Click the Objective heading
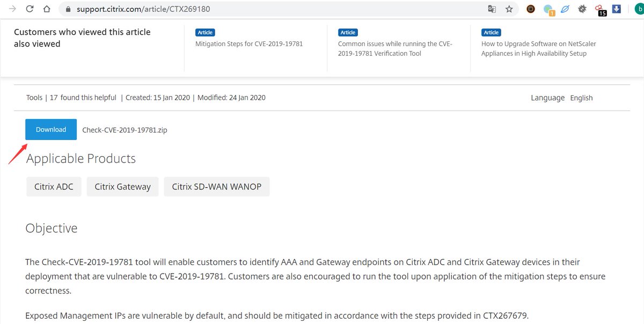 tap(52, 229)
